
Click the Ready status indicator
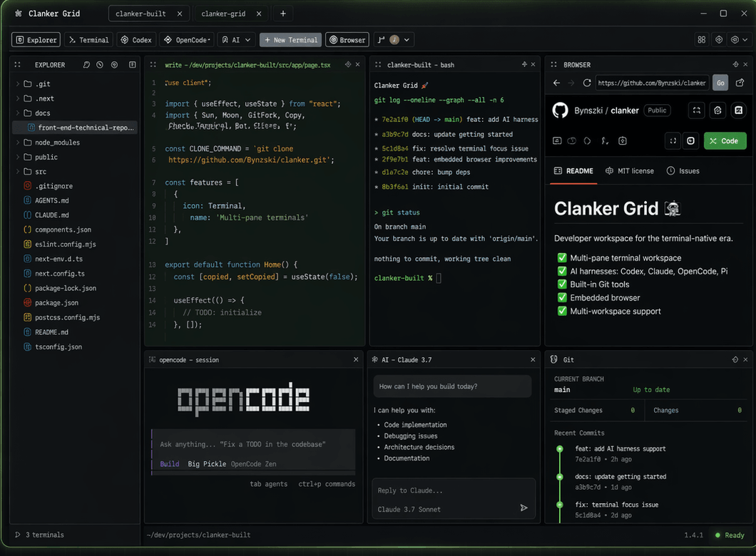729,535
